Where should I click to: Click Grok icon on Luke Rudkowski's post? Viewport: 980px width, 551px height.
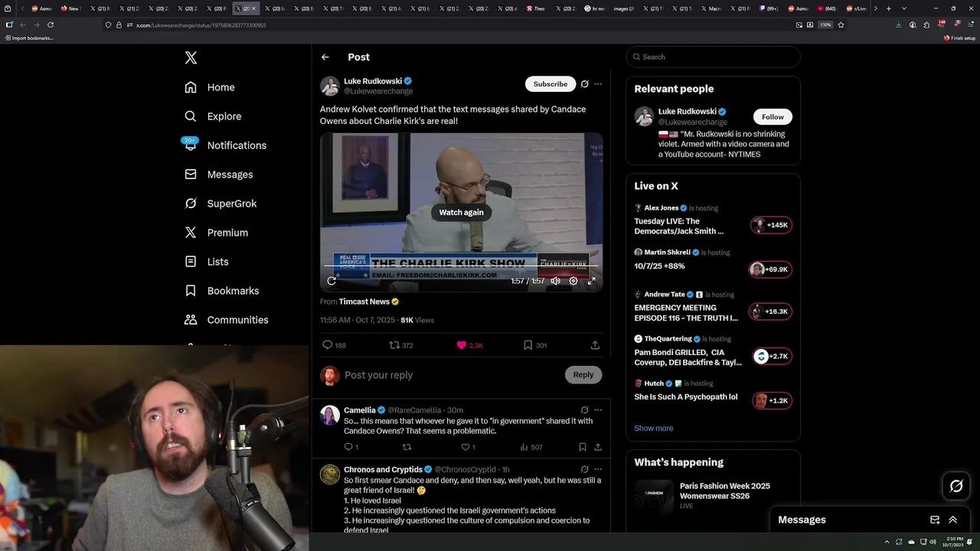coord(585,84)
